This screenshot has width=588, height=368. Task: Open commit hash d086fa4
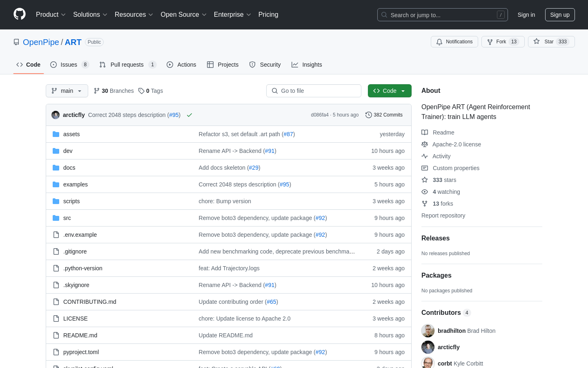coord(320,115)
